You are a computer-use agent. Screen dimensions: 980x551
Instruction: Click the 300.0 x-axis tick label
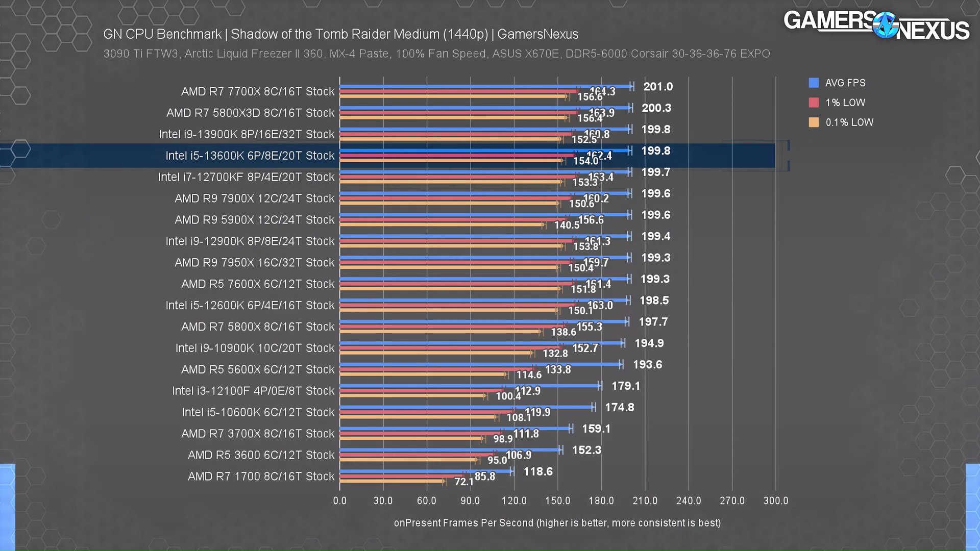coord(775,500)
